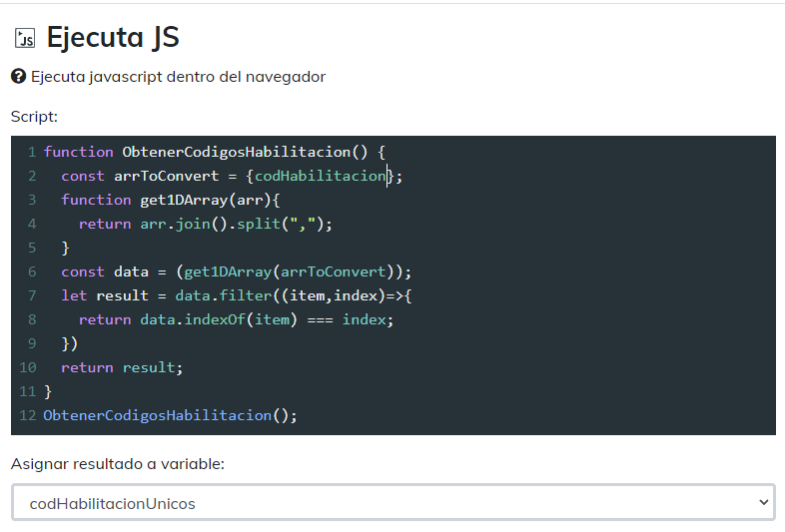Click the JS file icon beside the title
The width and height of the screenshot is (785, 532).
25,38
